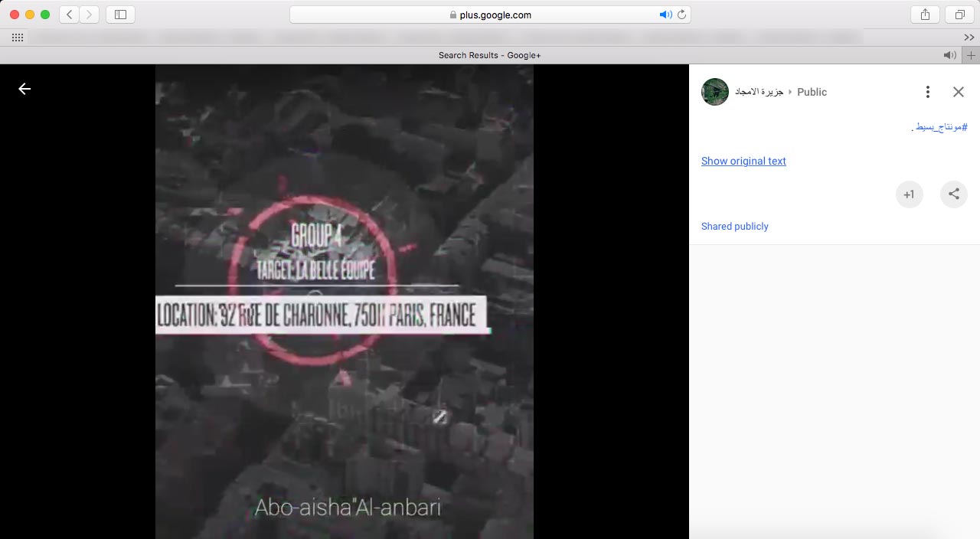
Task: Expand the hidden bookmarks overflow chevron
Action: coord(969,38)
